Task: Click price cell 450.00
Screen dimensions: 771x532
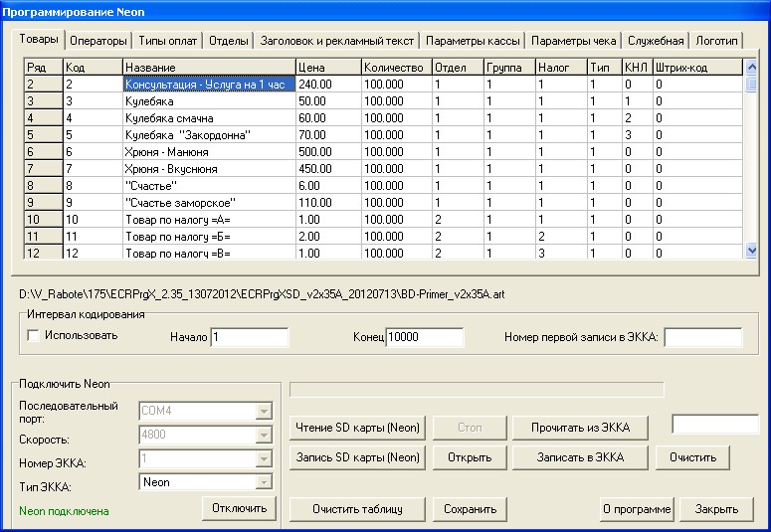Action: [x=328, y=169]
